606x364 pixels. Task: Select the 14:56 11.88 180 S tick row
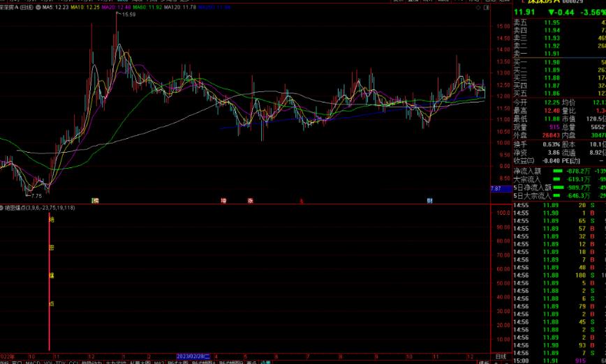coord(560,275)
